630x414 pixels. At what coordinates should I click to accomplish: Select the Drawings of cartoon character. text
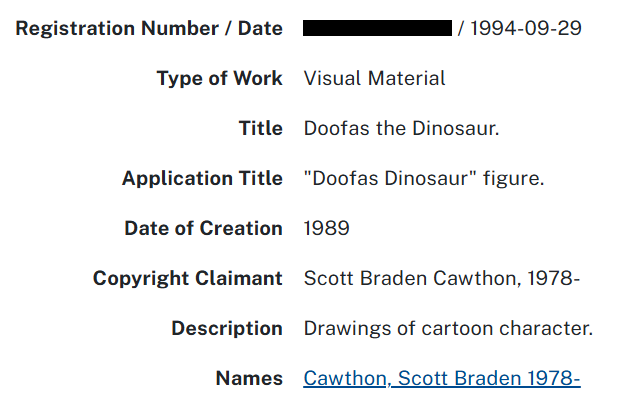448,328
